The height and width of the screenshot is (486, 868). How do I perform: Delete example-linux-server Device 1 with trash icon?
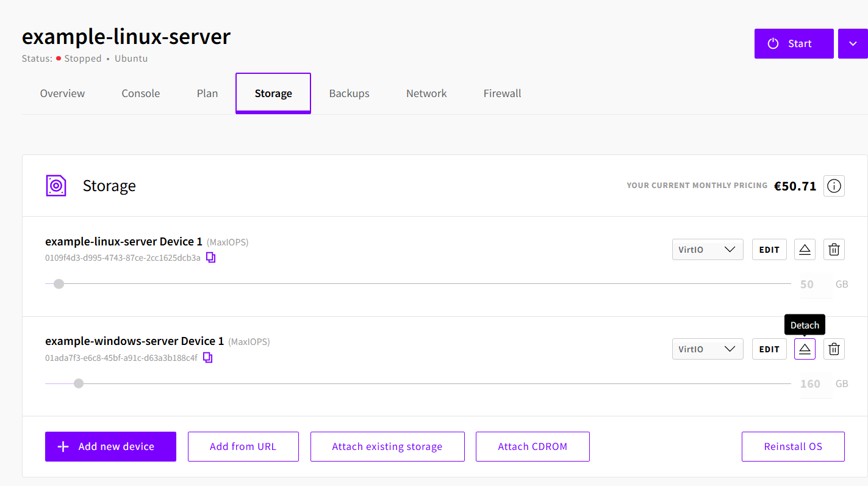834,250
